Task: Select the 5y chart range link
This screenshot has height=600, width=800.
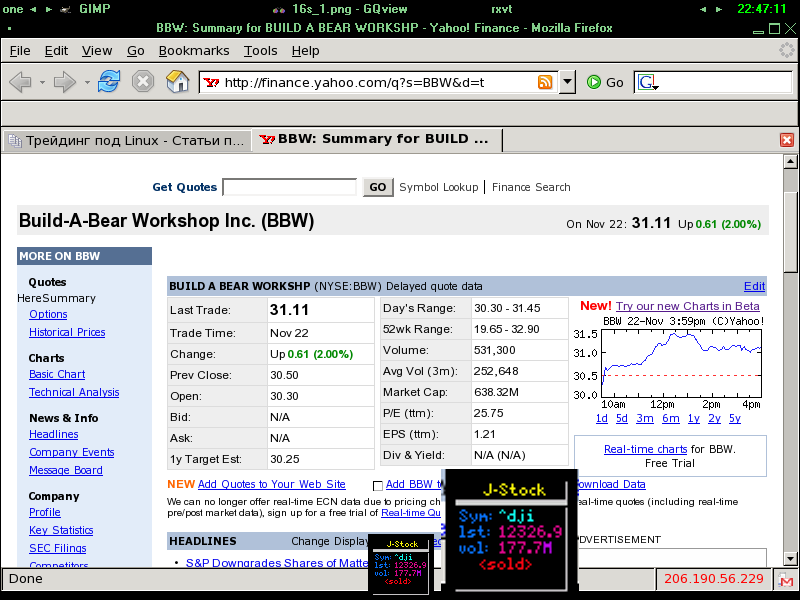Action: [x=734, y=418]
